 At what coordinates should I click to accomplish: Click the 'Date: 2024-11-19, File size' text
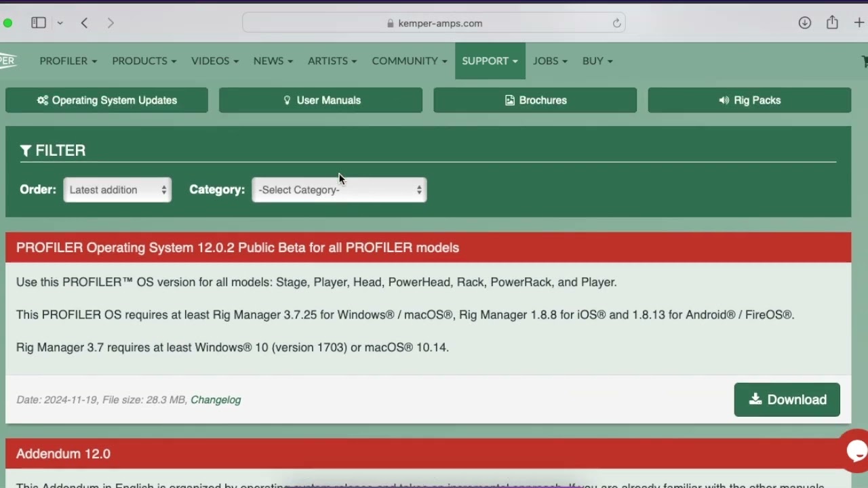coord(101,400)
